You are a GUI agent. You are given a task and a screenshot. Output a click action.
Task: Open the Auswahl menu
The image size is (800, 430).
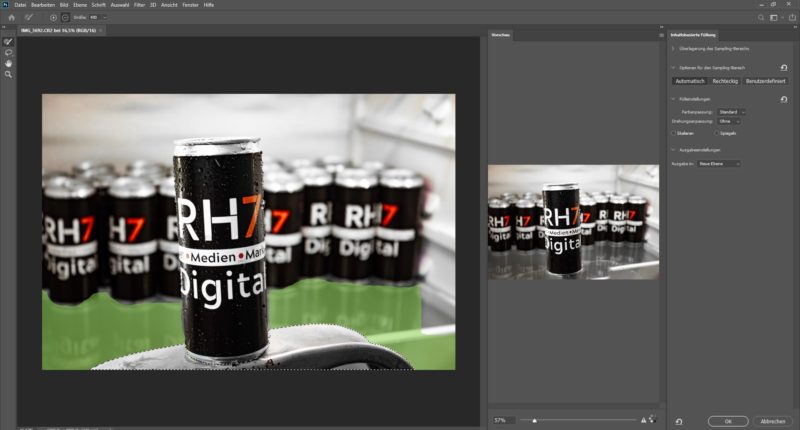(120, 5)
